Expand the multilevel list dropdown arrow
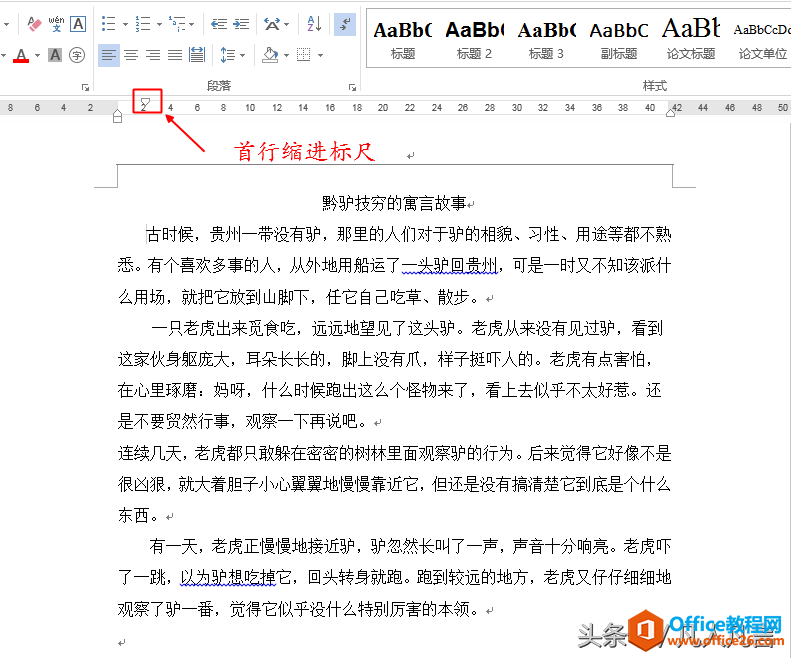Image resolution: width=791 pixels, height=658 pixels. [192, 24]
